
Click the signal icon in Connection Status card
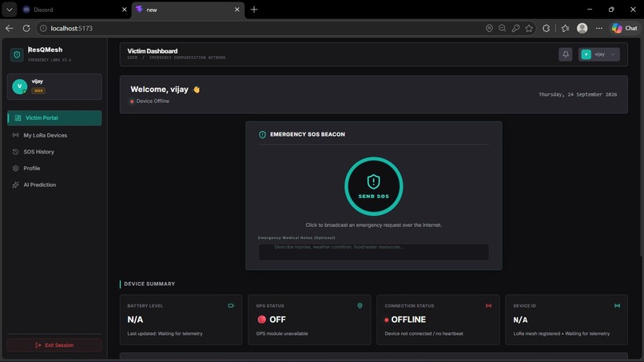(x=488, y=306)
